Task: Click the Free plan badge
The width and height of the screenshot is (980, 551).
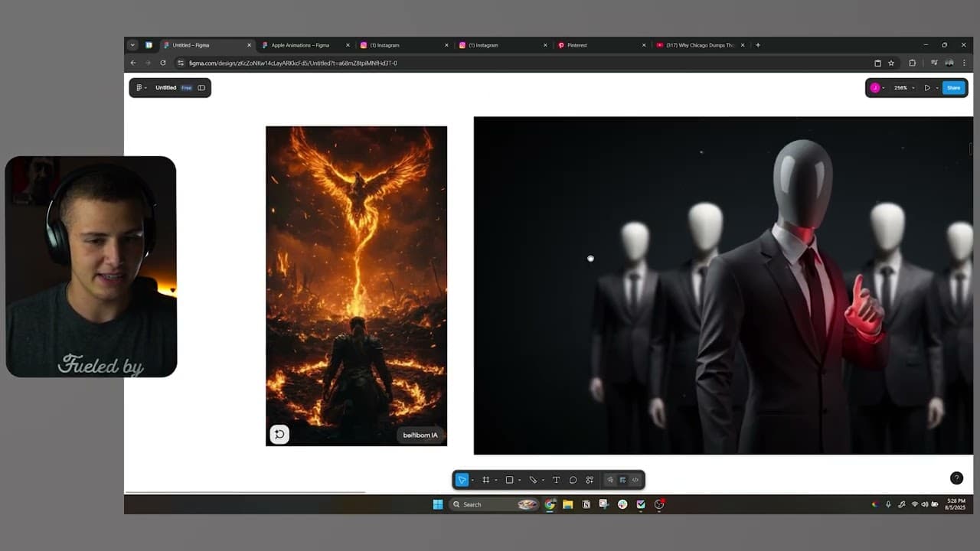Action: click(x=186, y=87)
